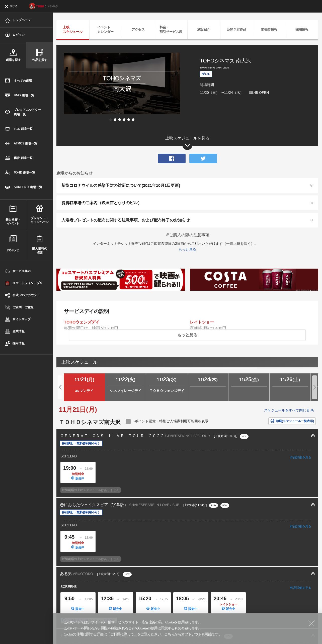Screen dimensions: 322x644
Task: Collapse the GENERATIONS LIVE TOUR section
Action: tap(313, 436)
